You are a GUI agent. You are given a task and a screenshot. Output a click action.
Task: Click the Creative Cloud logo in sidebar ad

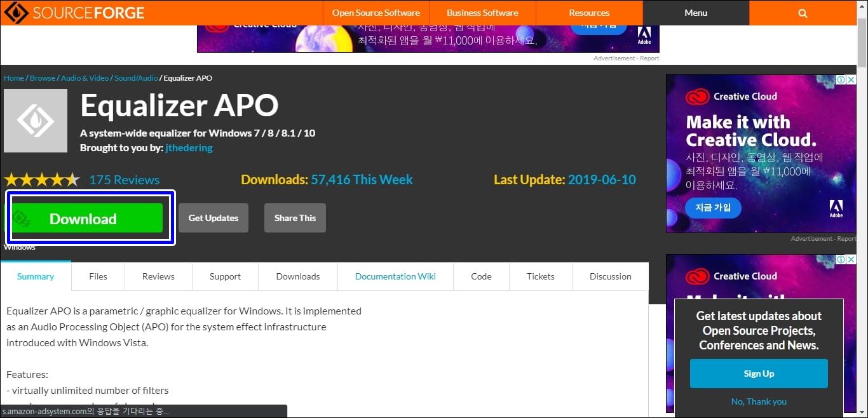point(697,97)
